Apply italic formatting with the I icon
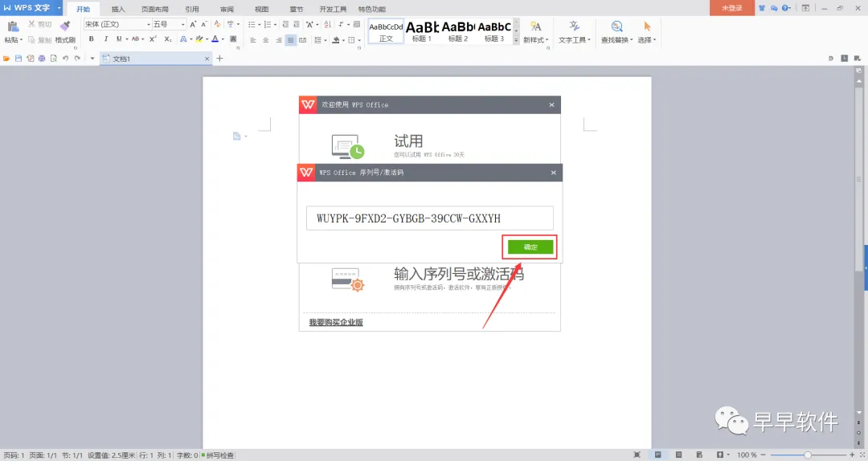This screenshot has width=868, height=461. 106,39
